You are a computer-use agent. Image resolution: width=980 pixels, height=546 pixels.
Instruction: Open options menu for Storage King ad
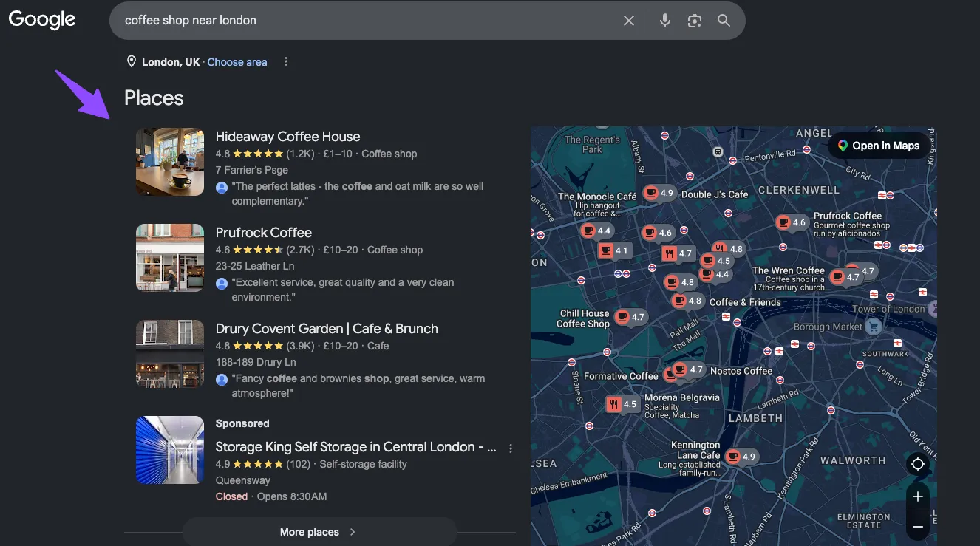[x=511, y=448]
